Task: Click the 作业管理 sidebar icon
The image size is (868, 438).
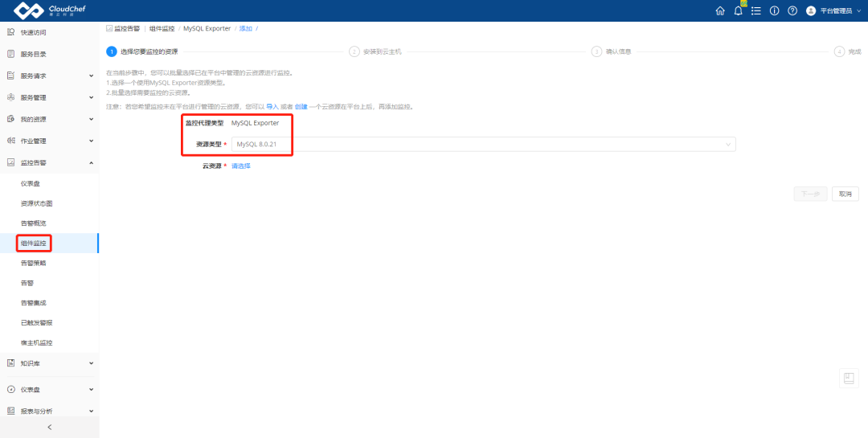Action: [x=10, y=141]
